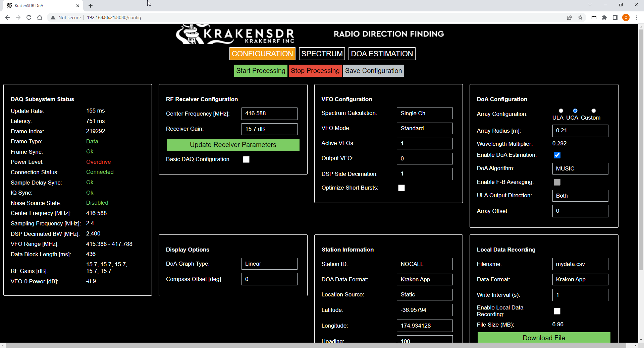Click Filename input field mydata.csv
Screen dimensions: 644x348
pyautogui.click(x=580, y=264)
